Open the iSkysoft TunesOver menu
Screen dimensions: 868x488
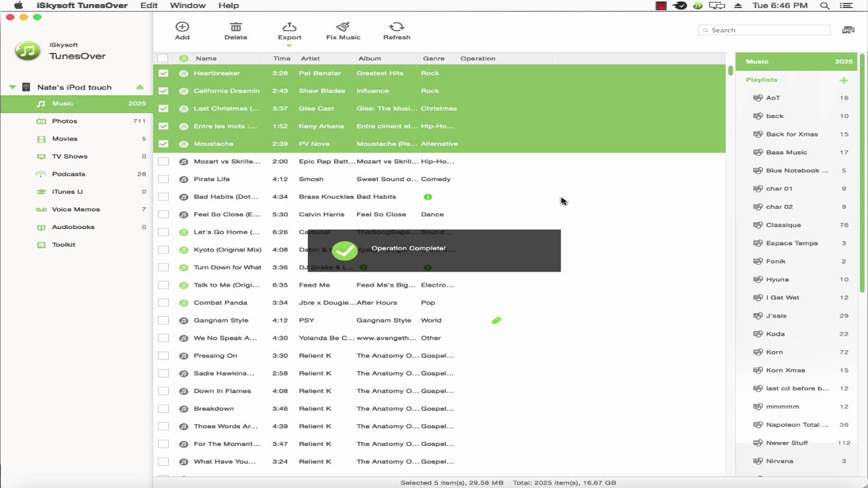(82, 5)
